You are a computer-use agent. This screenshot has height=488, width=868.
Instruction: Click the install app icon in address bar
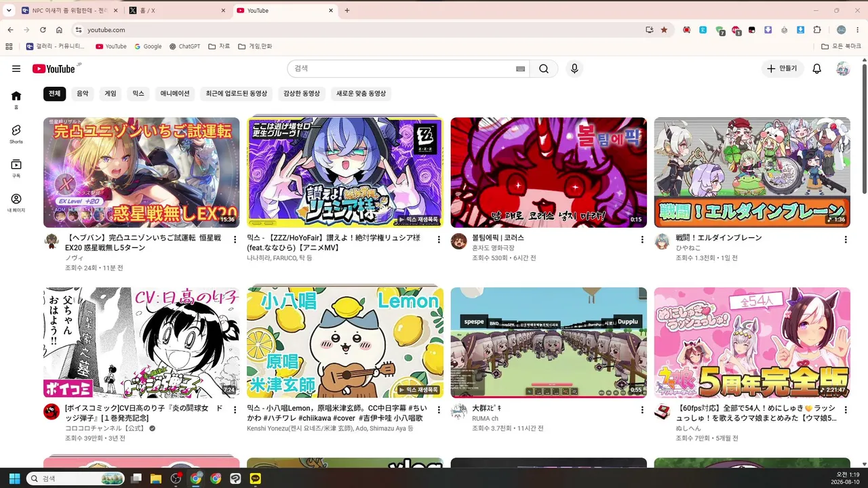coord(650,30)
